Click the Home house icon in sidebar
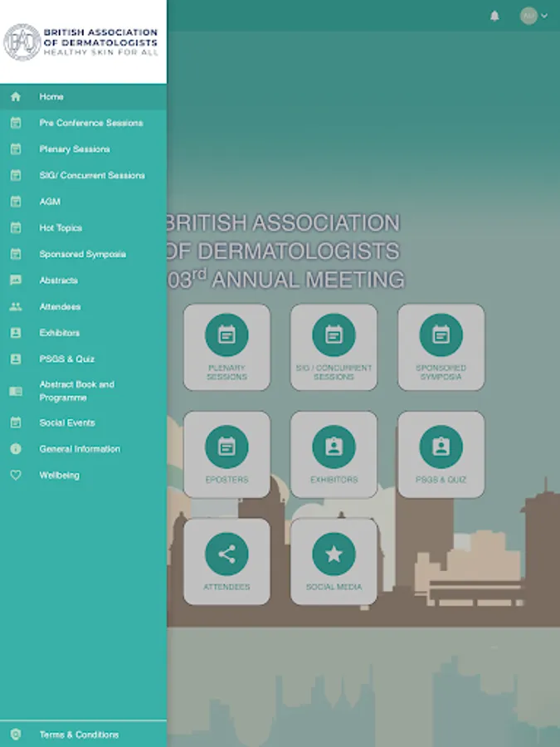 [16, 97]
